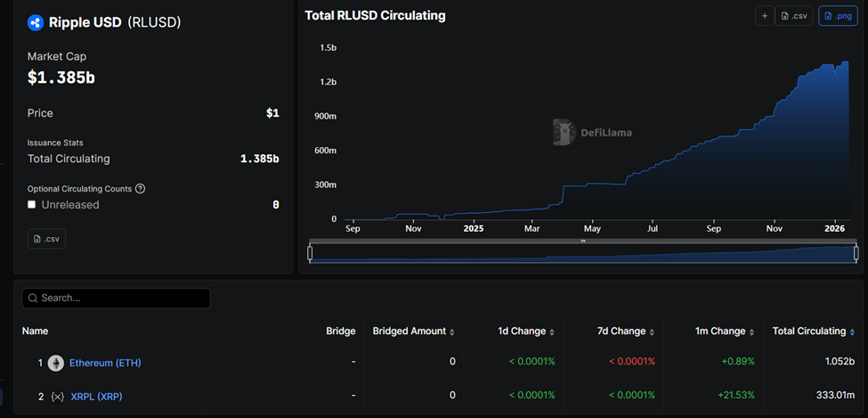Sort table by 7d Change
The width and height of the screenshot is (868, 418).
pyautogui.click(x=626, y=332)
